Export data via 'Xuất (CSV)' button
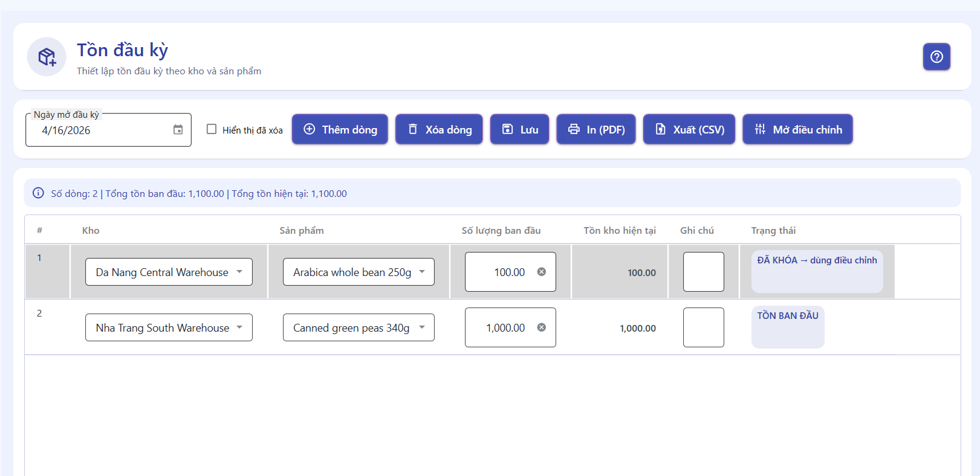The width and height of the screenshot is (980, 476). pyautogui.click(x=689, y=129)
